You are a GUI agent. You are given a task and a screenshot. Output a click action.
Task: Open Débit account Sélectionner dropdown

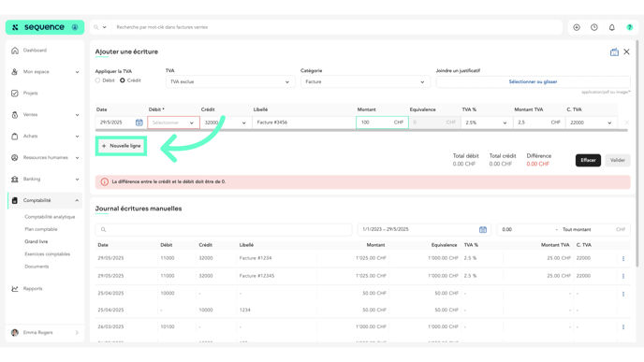(x=173, y=123)
